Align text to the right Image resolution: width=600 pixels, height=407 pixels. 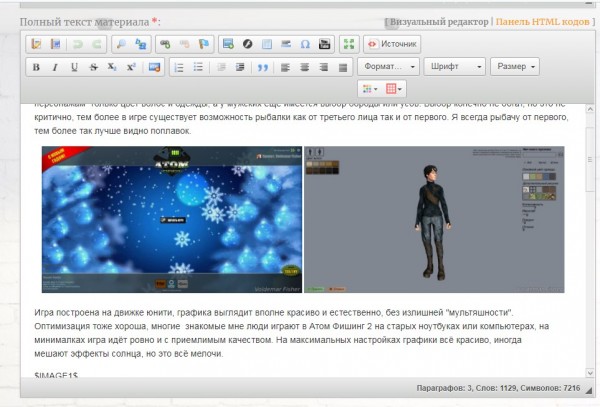click(324, 67)
